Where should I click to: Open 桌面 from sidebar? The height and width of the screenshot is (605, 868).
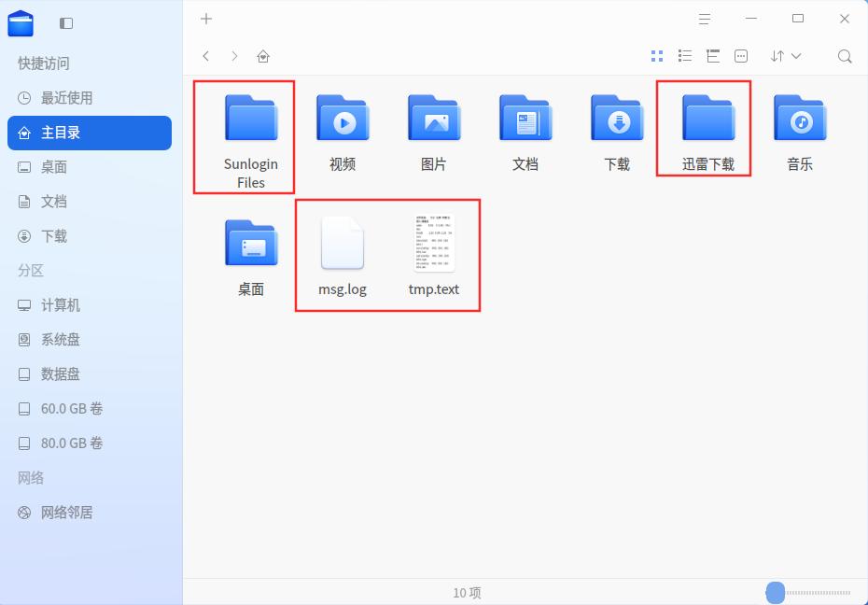coord(90,167)
